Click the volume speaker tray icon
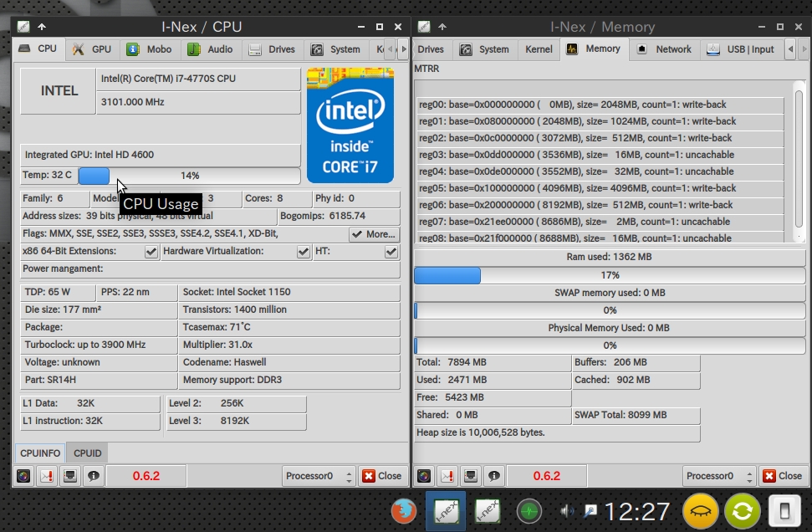Image resolution: width=812 pixels, height=532 pixels. coord(567,512)
